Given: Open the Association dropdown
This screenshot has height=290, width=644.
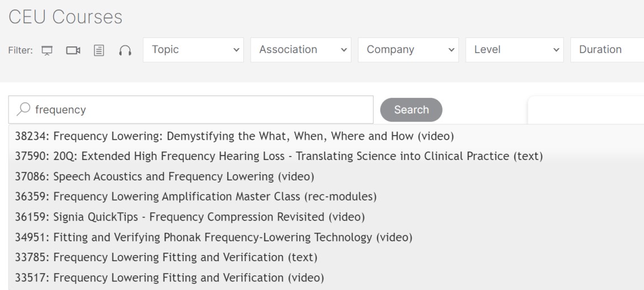Looking at the screenshot, I should 301,50.
